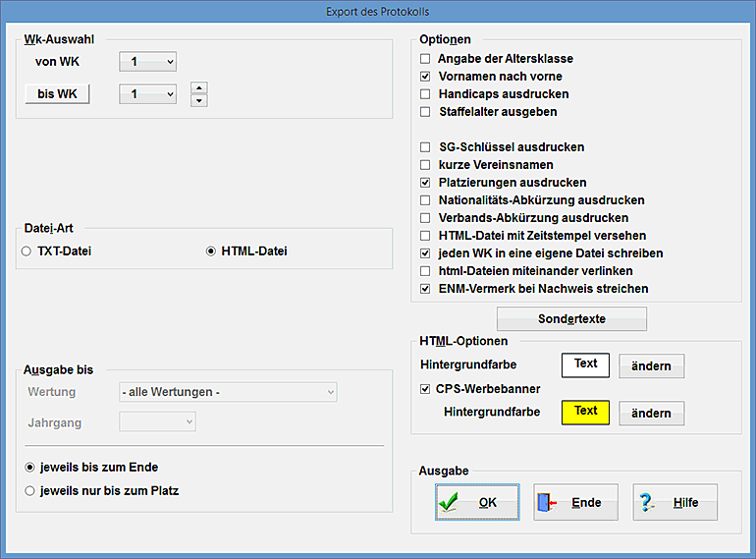This screenshot has width=756, height=559.
Task: Click the Sondertexte button
Action: (x=571, y=319)
